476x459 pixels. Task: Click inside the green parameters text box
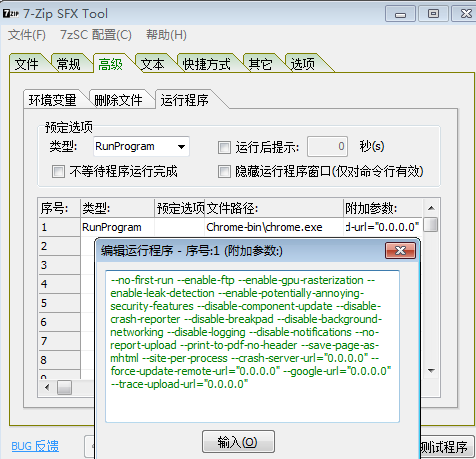[x=252, y=347]
